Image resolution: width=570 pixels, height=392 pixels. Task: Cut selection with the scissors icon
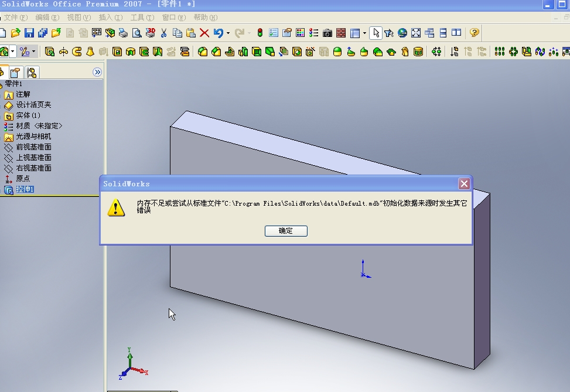164,33
